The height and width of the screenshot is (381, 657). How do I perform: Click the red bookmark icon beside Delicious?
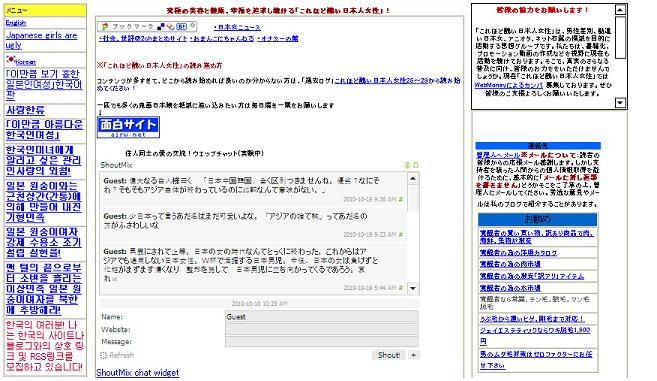pos(170,26)
